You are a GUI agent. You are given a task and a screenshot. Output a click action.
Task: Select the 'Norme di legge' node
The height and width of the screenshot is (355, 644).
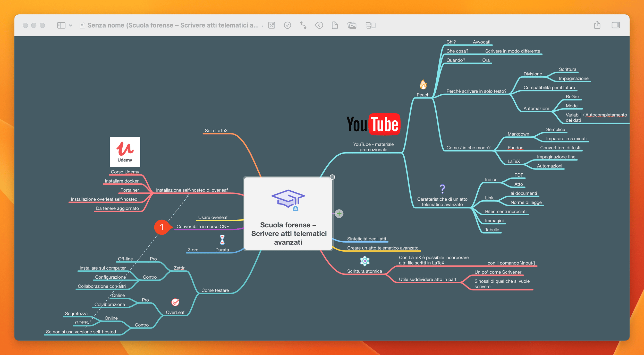(x=526, y=202)
